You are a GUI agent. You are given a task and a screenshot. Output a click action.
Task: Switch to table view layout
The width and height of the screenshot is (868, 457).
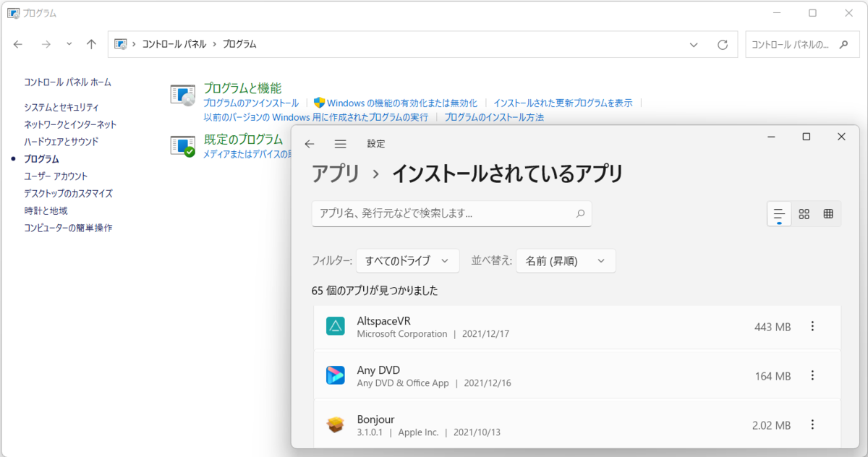click(x=828, y=214)
